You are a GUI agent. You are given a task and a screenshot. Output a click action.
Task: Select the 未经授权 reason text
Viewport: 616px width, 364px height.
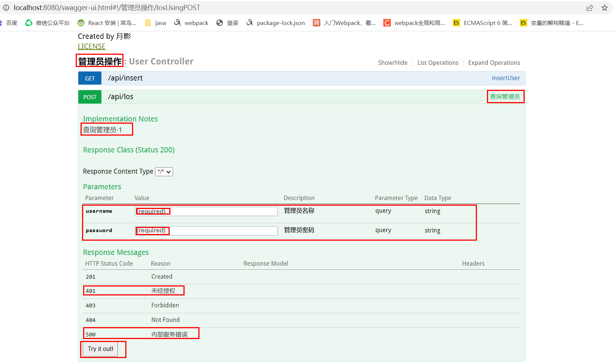point(163,291)
